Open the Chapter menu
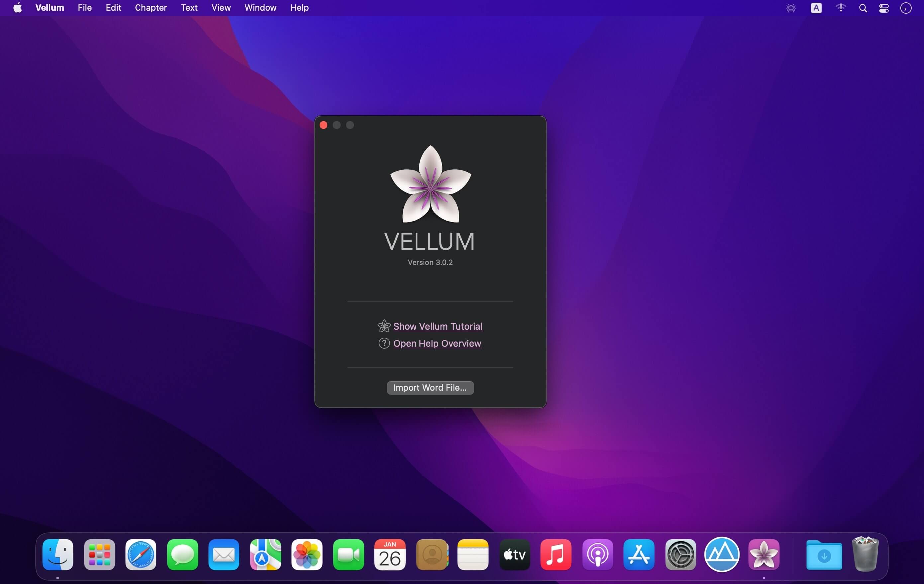The width and height of the screenshot is (924, 584). coord(150,8)
